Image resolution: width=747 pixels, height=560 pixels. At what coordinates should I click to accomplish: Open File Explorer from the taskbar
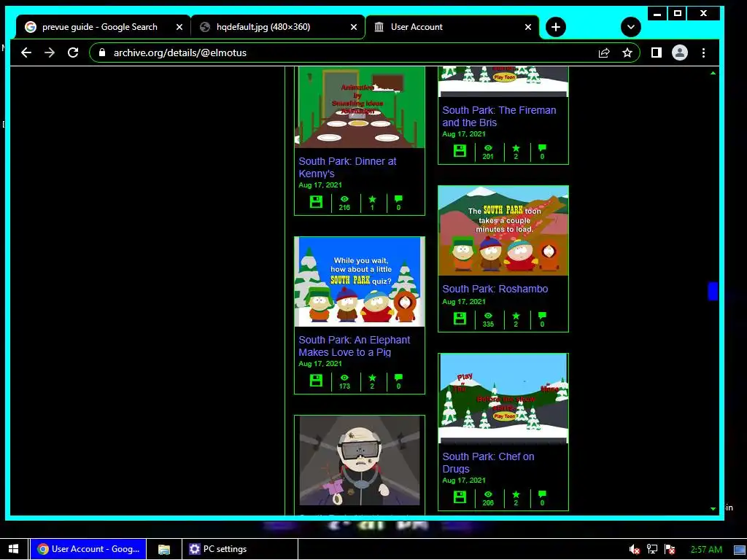pyautogui.click(x=164, y=549)
